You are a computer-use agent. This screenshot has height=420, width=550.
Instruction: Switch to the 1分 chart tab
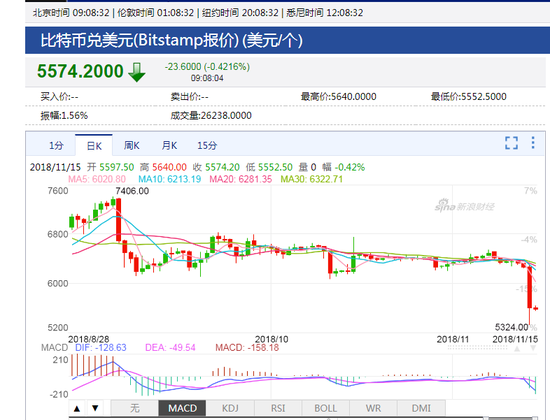(56, 145)
